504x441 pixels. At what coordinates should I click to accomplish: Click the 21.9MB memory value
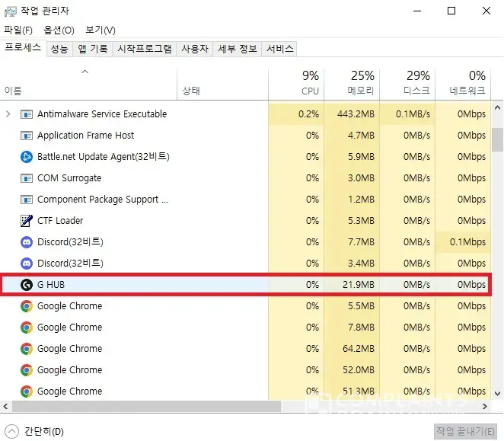(359, 285)
